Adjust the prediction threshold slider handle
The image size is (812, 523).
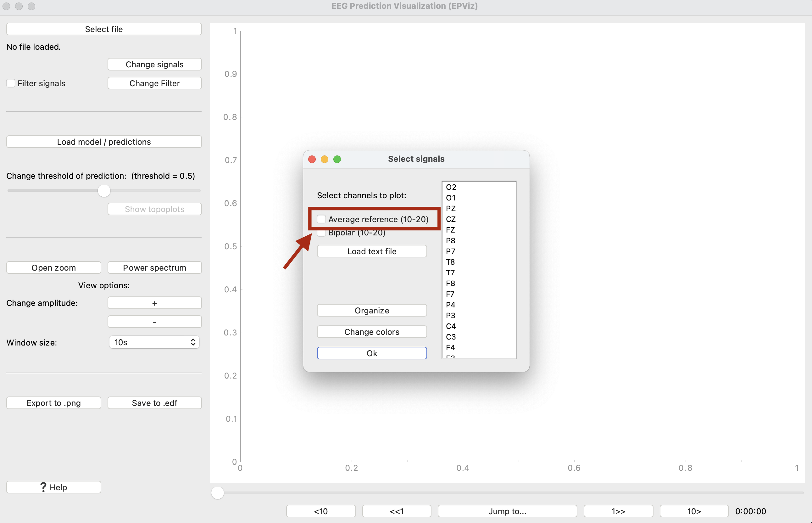[104, 191]
